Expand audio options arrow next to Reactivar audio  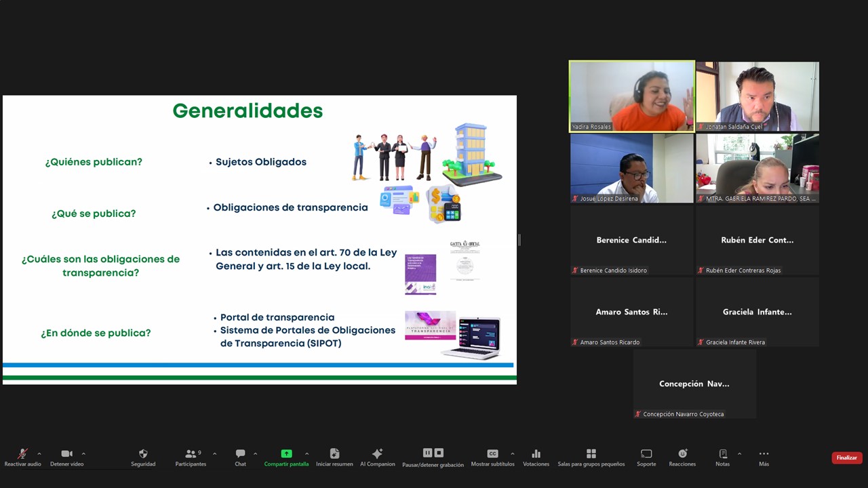(39, 453)
